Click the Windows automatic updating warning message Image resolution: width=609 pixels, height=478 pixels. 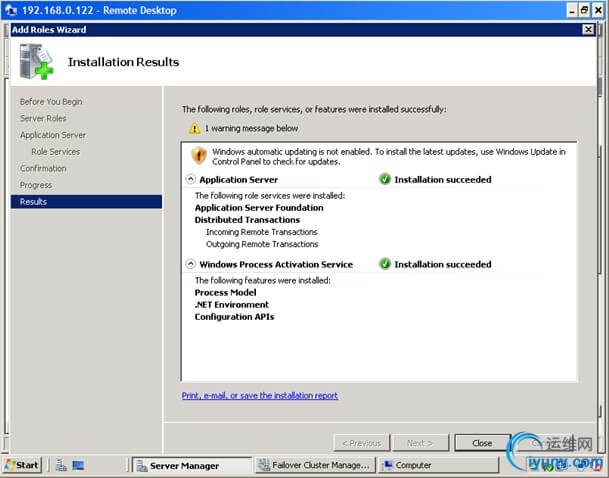pos(389,156)
